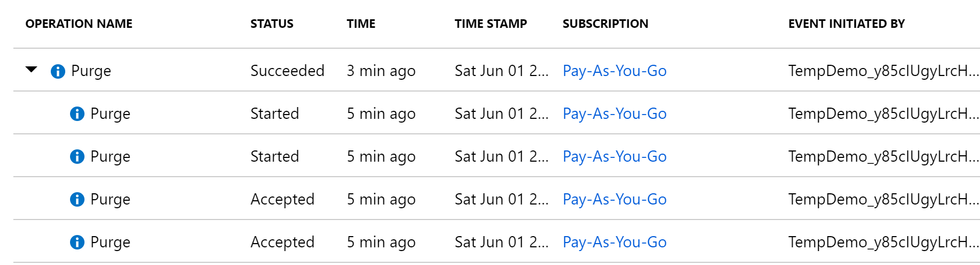Click info icon on first Started Purge row

pyautogui.click(x=77, y=113)
